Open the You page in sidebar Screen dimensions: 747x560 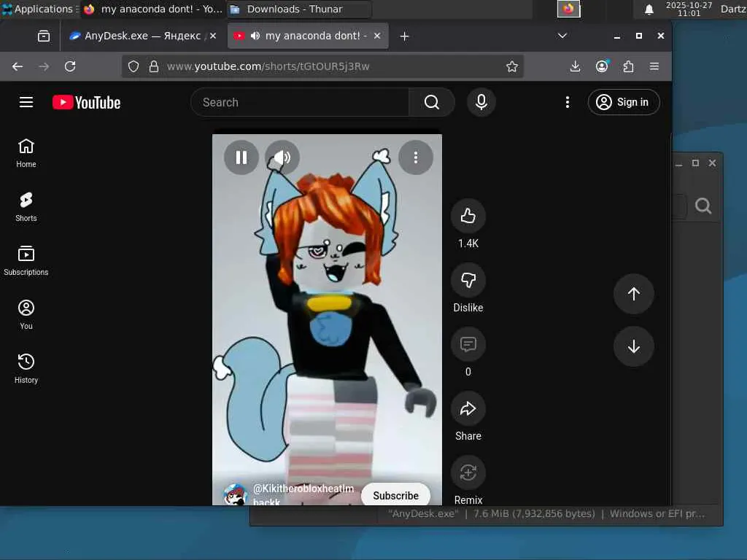(26, 315)
